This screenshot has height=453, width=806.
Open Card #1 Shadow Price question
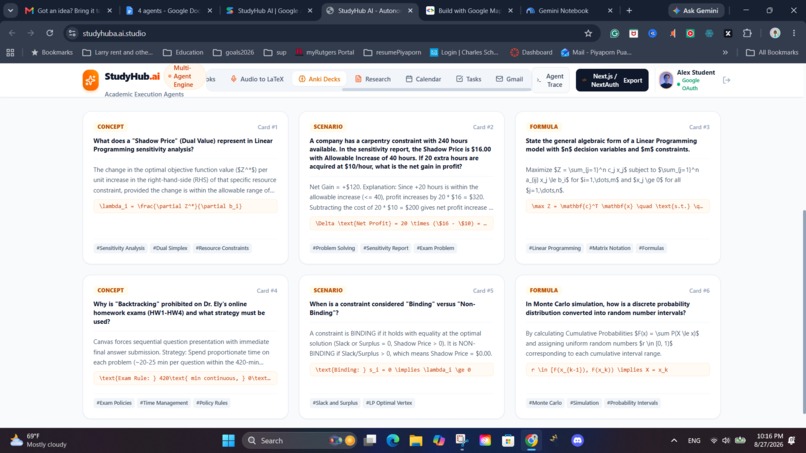click(x=183, y=145)
